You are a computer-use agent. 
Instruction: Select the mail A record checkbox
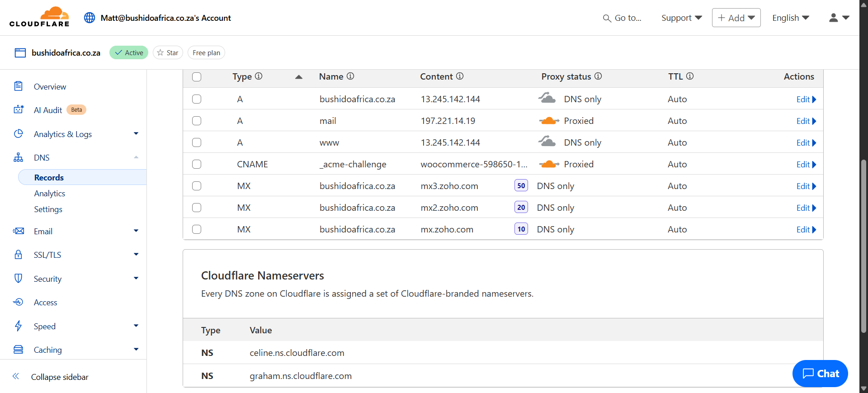[197, 121]
